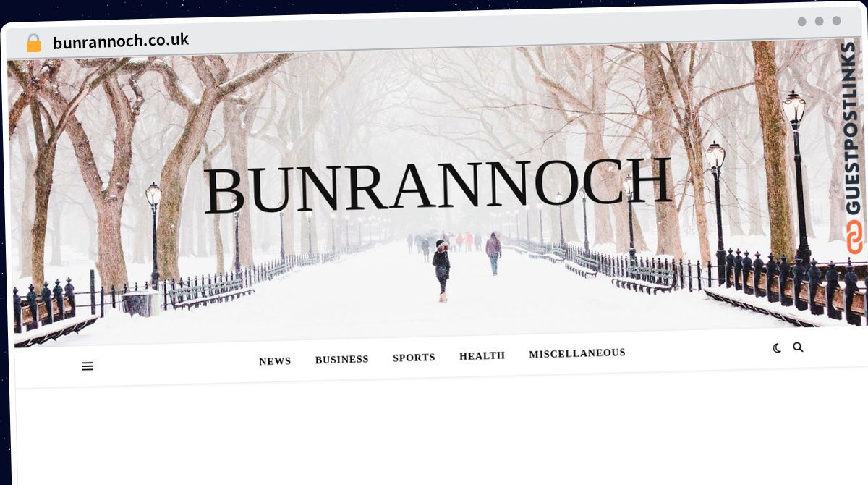Open the search magnifier icon

coord(798,347)
